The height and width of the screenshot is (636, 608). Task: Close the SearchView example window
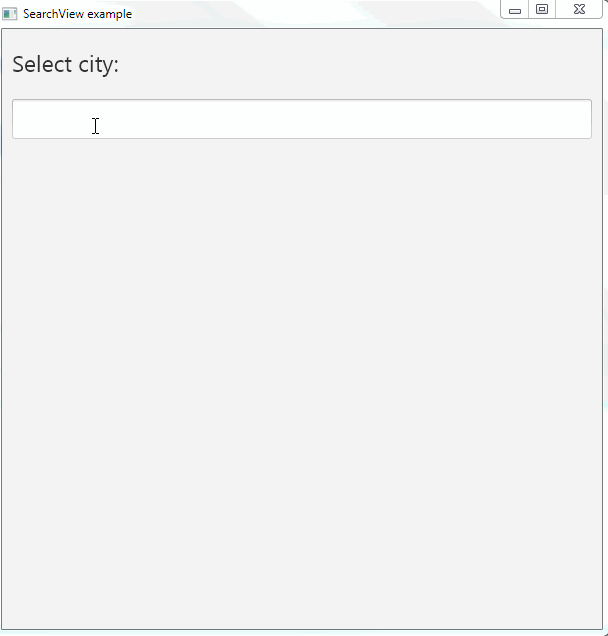point(579,9)
